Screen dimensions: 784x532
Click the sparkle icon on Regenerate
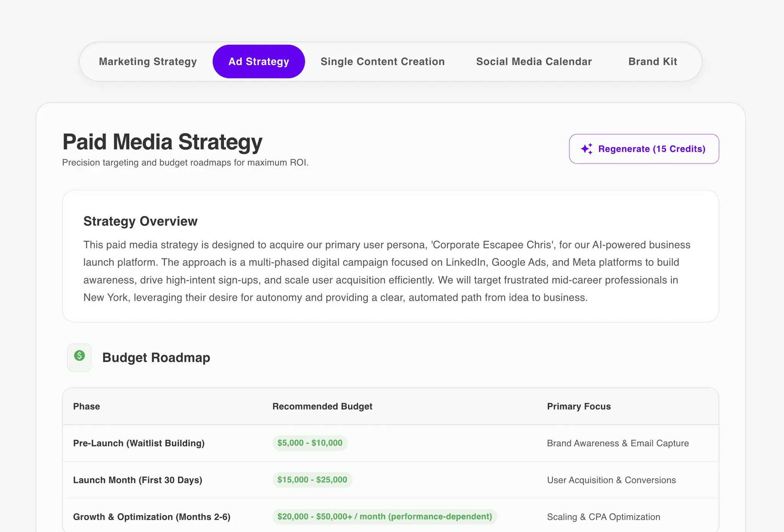click(x=586, y=149)
